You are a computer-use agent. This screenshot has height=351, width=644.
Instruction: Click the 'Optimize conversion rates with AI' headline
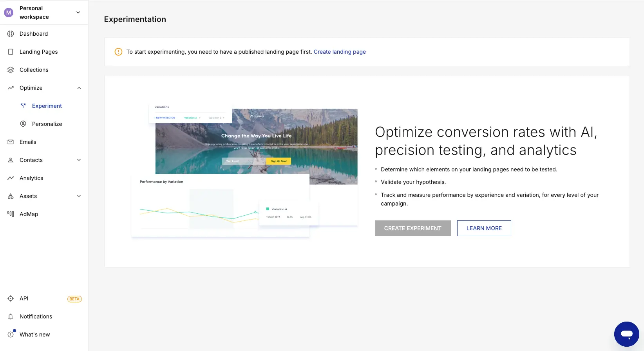pos(486,141)
